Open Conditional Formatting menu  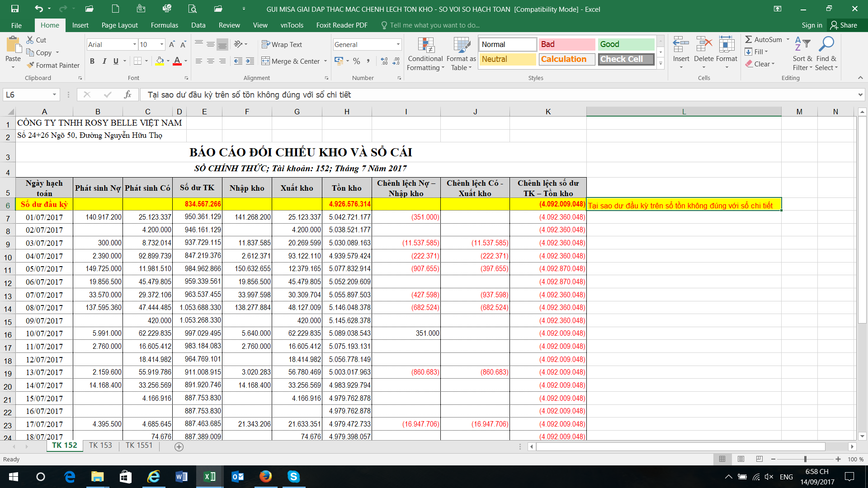(x=425, y=54)
